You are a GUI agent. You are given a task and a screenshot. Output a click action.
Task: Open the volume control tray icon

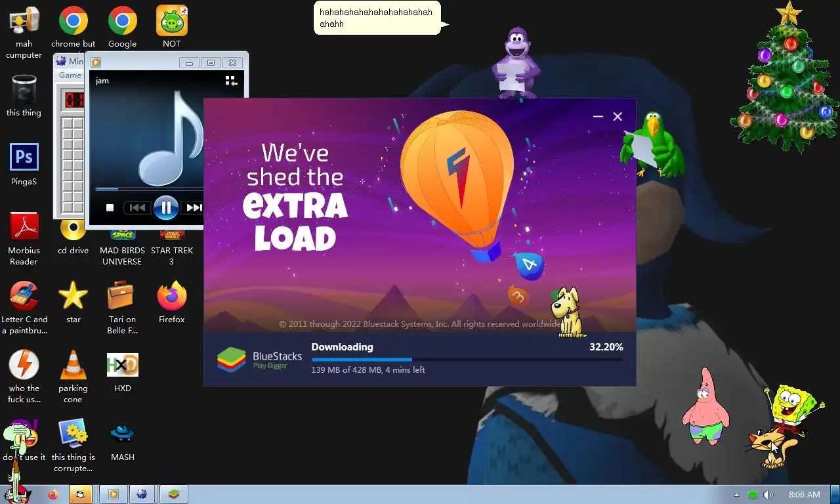click(768, 495)
